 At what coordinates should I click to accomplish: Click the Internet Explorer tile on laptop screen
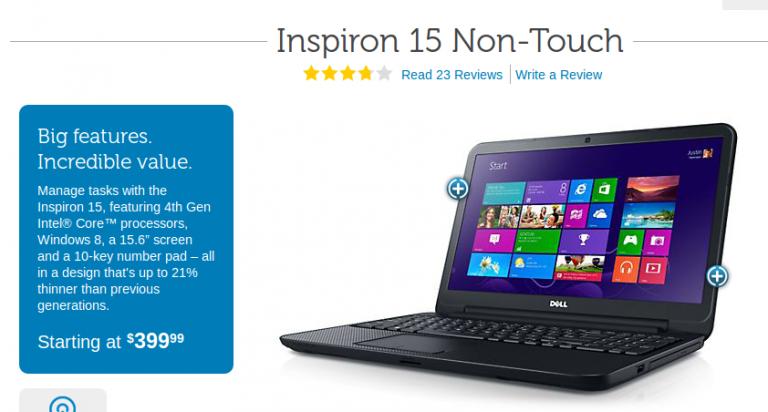click(x=580, y=190)
